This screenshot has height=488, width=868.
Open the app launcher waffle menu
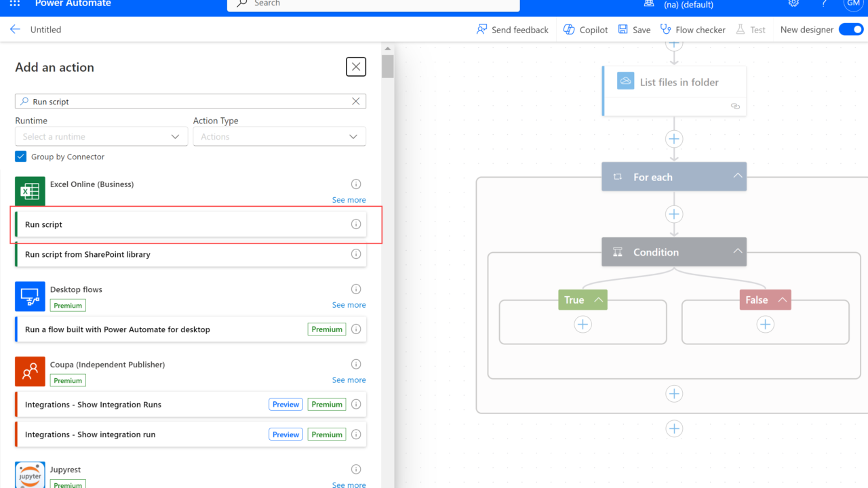pos(15,3)
